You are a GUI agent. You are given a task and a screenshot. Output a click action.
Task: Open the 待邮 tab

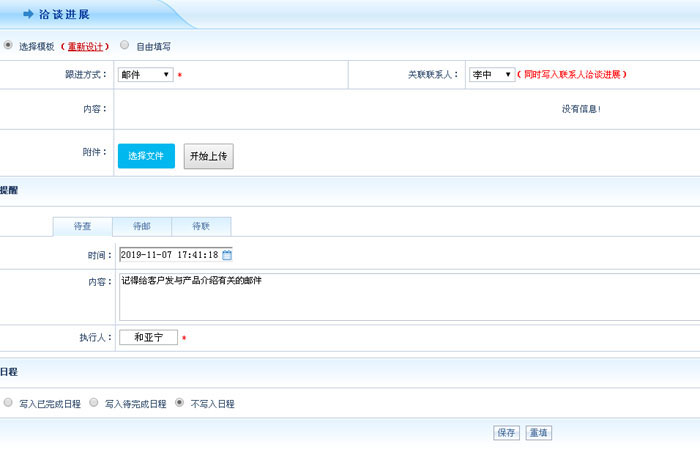tap(142, 227)
